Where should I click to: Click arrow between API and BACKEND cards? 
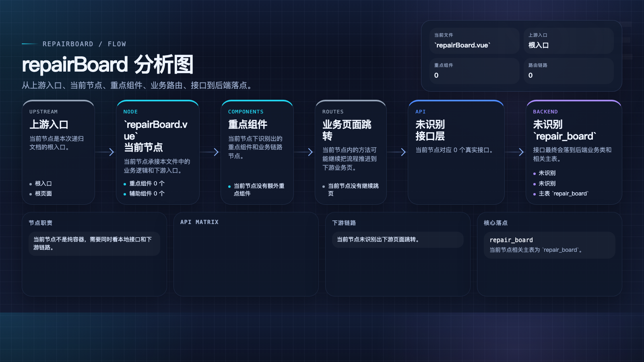point(515,152)
